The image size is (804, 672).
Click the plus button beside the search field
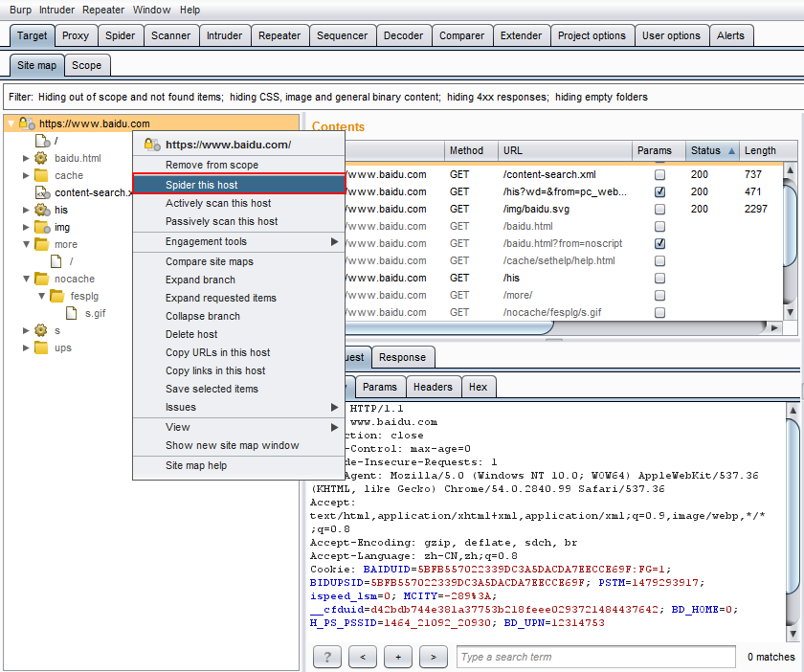pyautogui.click(x=398, y=657)
